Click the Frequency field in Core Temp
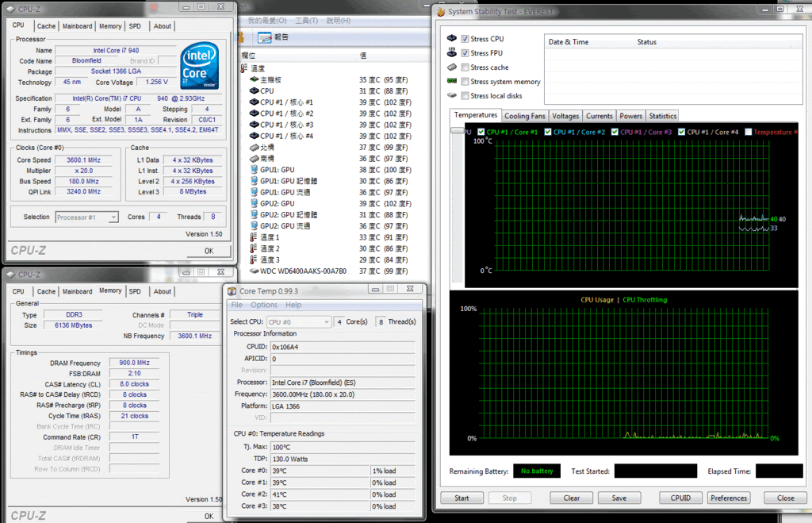 (x=343, y=394)
